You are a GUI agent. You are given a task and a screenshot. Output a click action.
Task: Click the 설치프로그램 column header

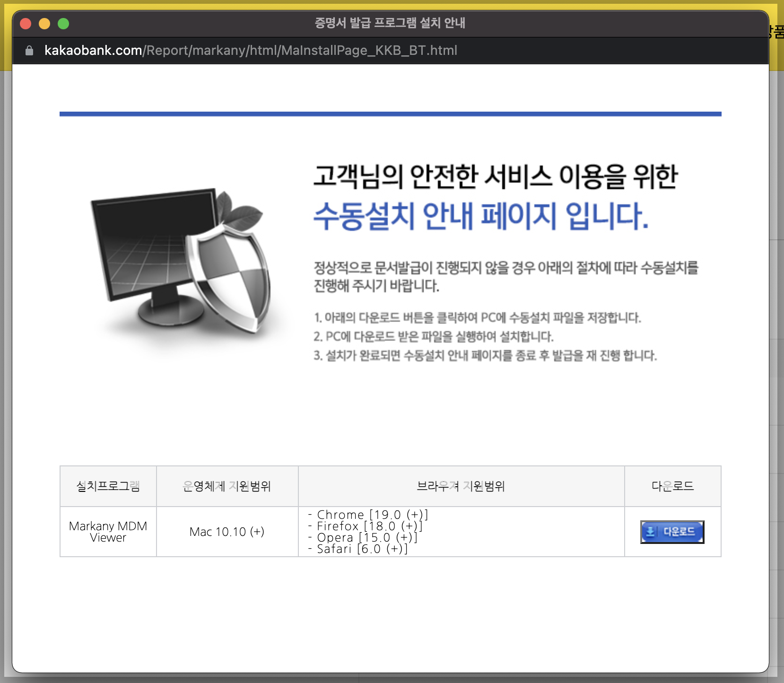[108, 486]
